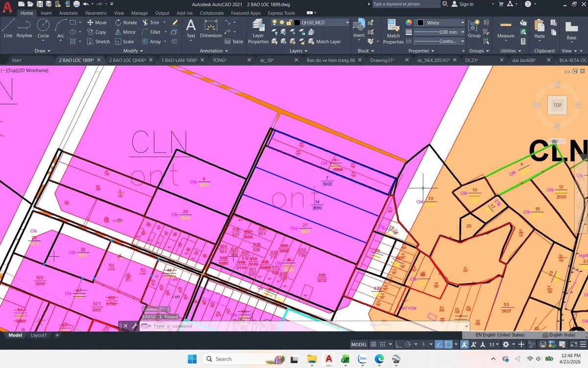Image resolution: width=588 pixels, height=368 pixels.
Task: Expand the Modify panel
Action: point(133,51)
